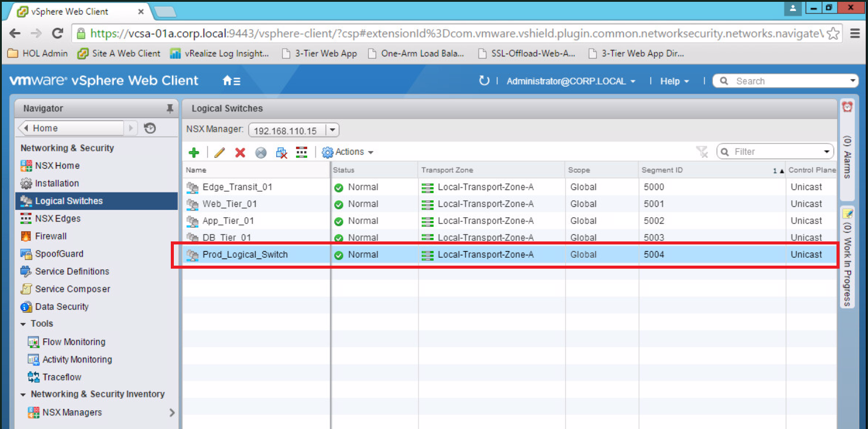
Task: Open the Work In Progress side panel
Action: click(x=847, y=257)
